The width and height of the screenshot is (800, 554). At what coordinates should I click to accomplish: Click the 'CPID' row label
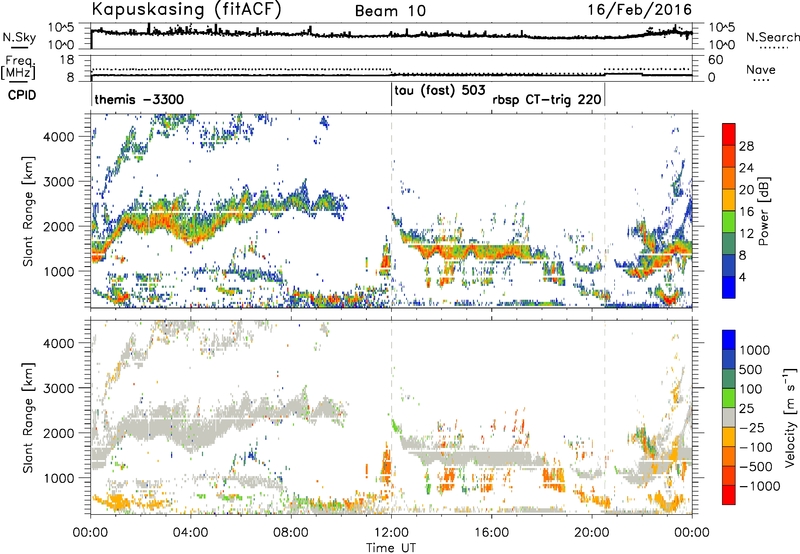(21, 95)
